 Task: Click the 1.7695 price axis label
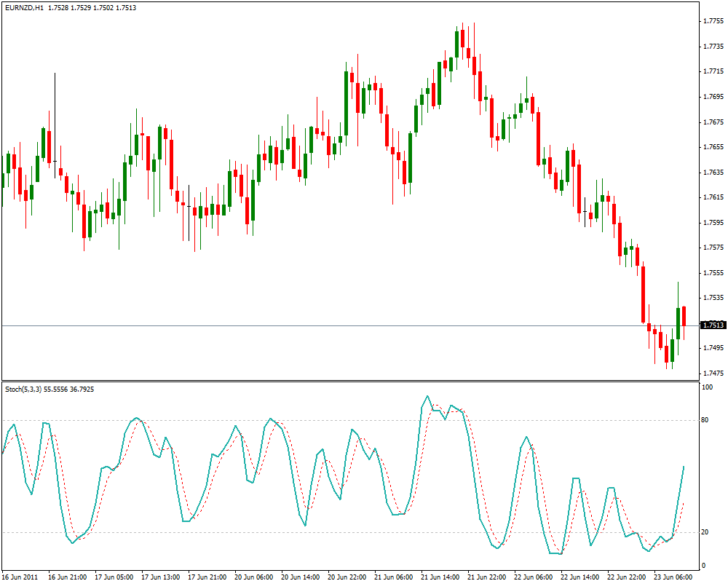pos(713,97)
